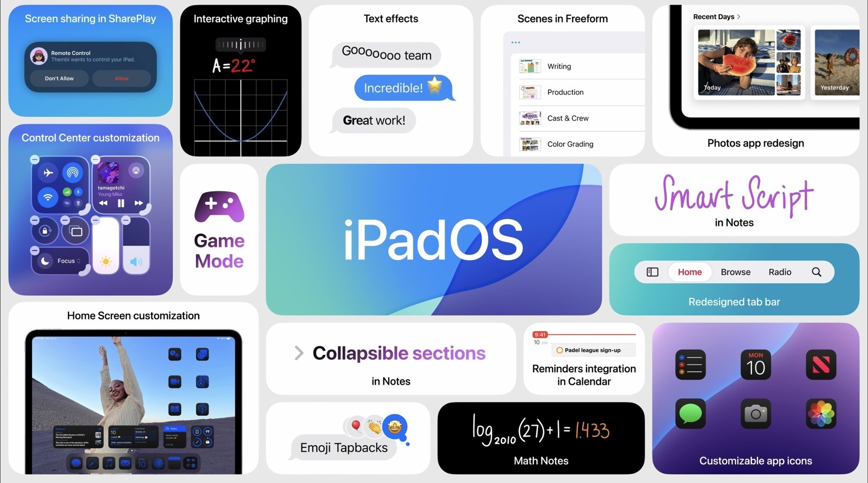Screen dimensions: 868x483
Task: Select the Search icon in tab bar
Action: [818, 272]
